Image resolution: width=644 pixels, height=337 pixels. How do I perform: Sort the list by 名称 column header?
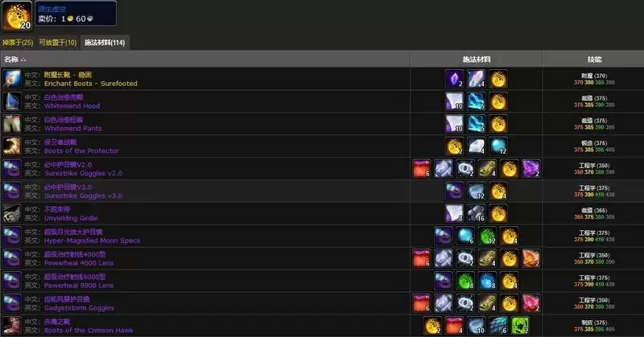pos(15,60)
